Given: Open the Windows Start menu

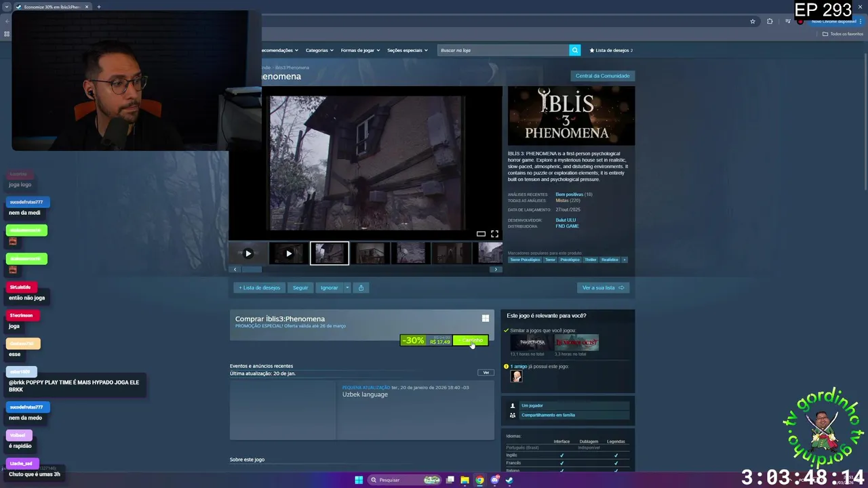Looking at the screenshot, I should 359,480.
